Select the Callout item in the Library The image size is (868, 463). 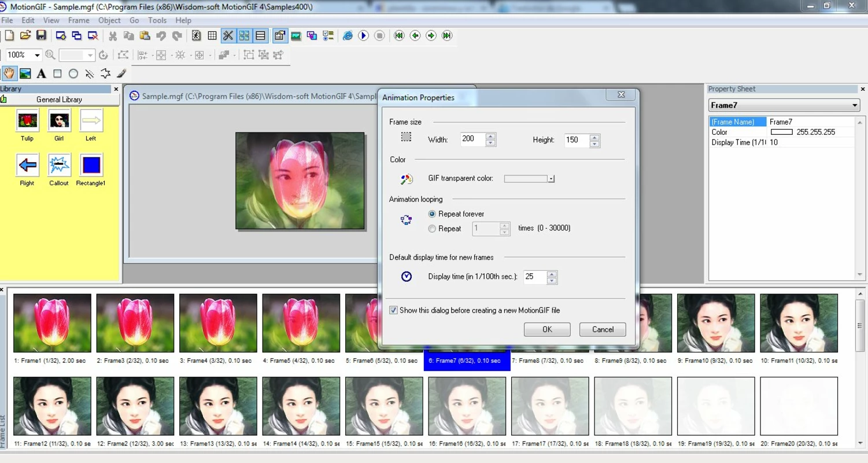click(x=59, y=170)
